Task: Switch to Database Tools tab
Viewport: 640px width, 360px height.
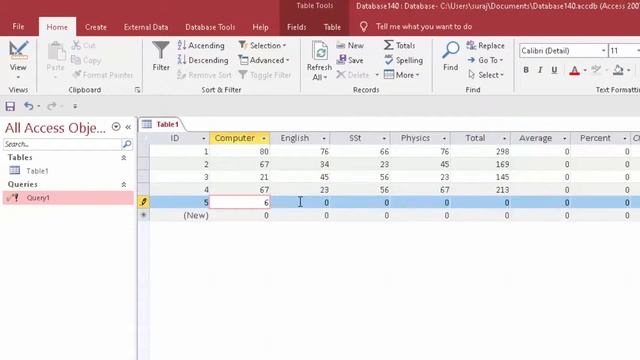Action: (210, 27)
